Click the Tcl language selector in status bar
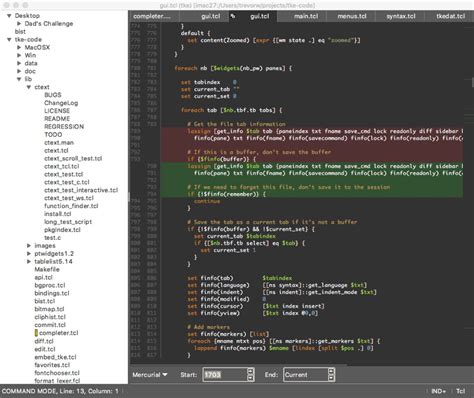474x398 pixels. (461, 391)
